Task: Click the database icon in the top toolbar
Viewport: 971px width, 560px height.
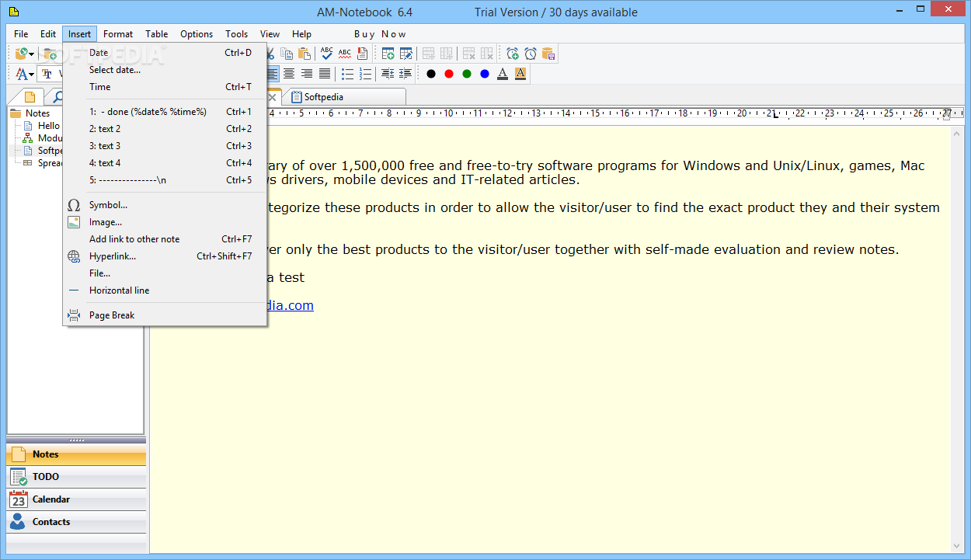Action: tap(22, 54)
